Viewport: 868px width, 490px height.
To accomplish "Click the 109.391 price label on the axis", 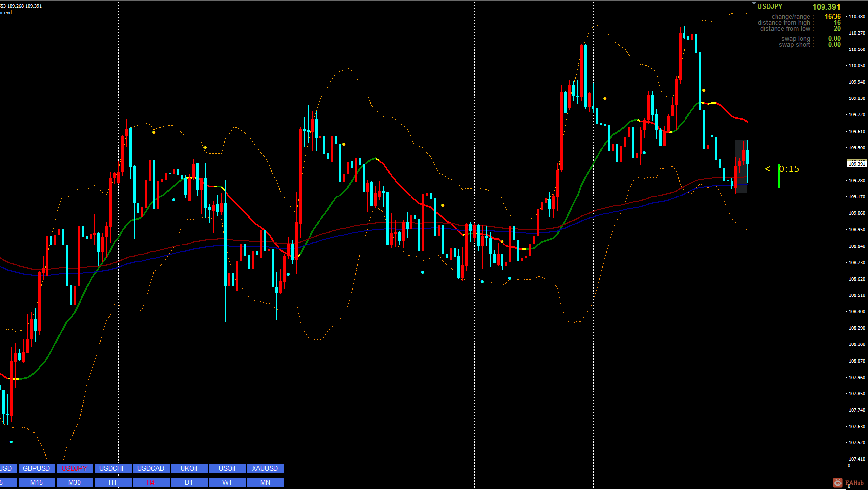I will (x=857, y=163).
